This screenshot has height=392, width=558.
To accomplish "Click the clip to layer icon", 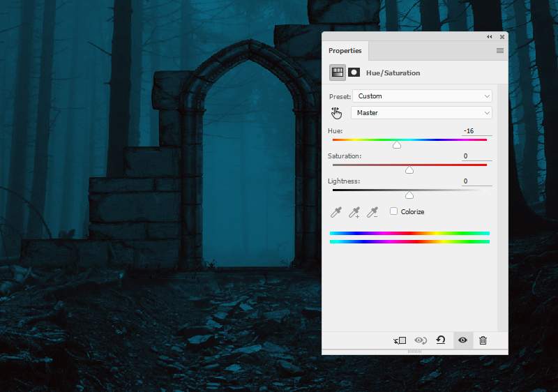I will click(x=400, y=340).
